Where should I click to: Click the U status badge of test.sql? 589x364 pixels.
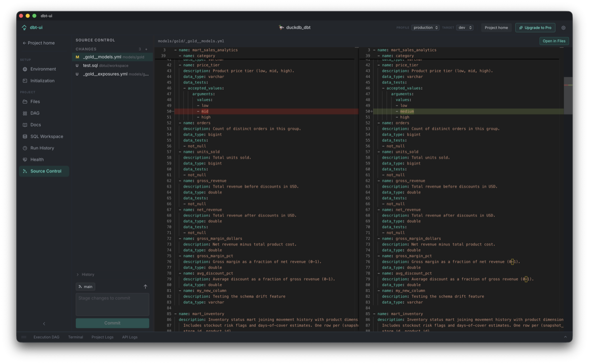[77, 66]
